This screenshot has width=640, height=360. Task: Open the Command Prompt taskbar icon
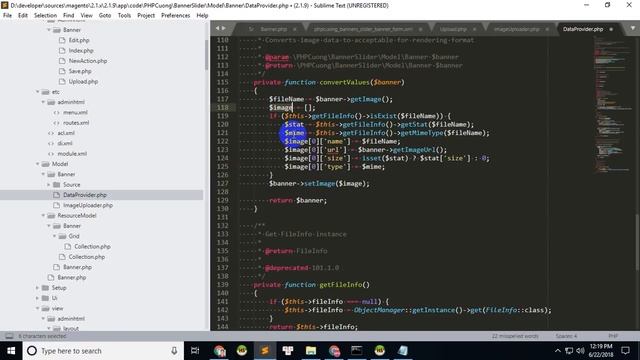tap(357, 351)
